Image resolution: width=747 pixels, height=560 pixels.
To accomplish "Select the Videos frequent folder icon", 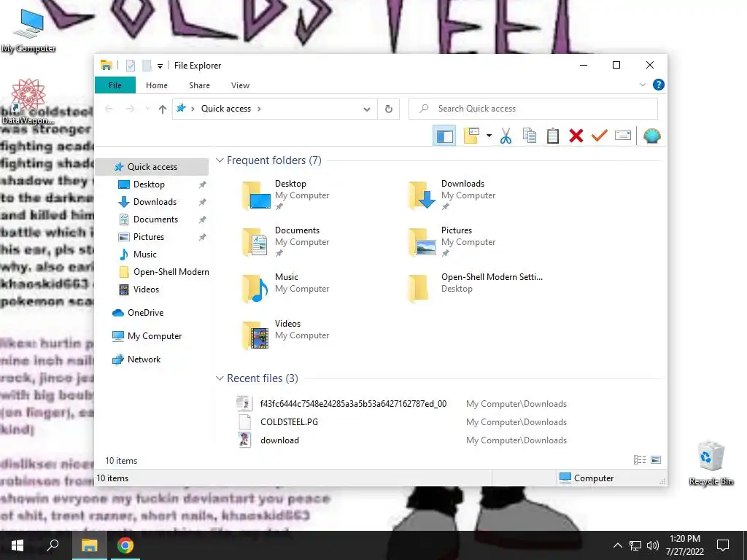I will pos(255,335).
